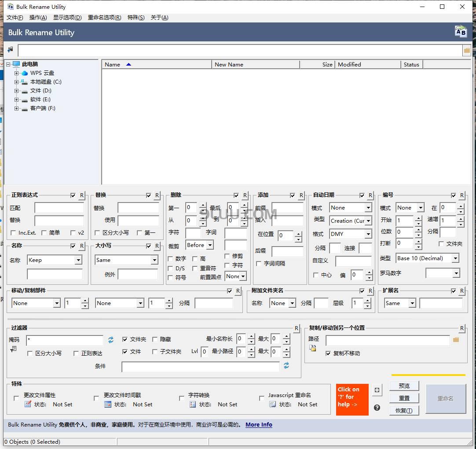Reset the 删除 panel with its R button

click(x=245, y=195)
